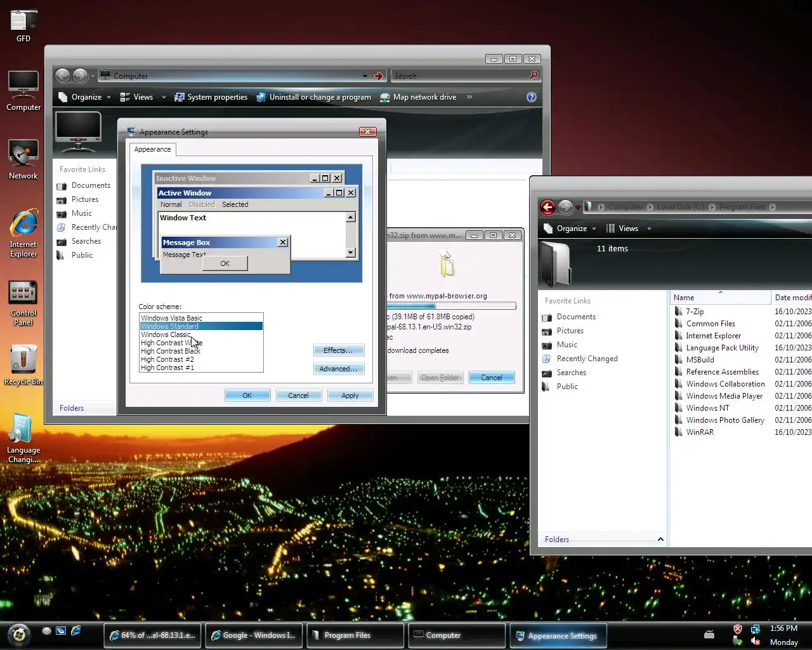Click the Date modified column header
This screenshot has height=650, width=812.
pyautogui.click(x=792, y=298)
